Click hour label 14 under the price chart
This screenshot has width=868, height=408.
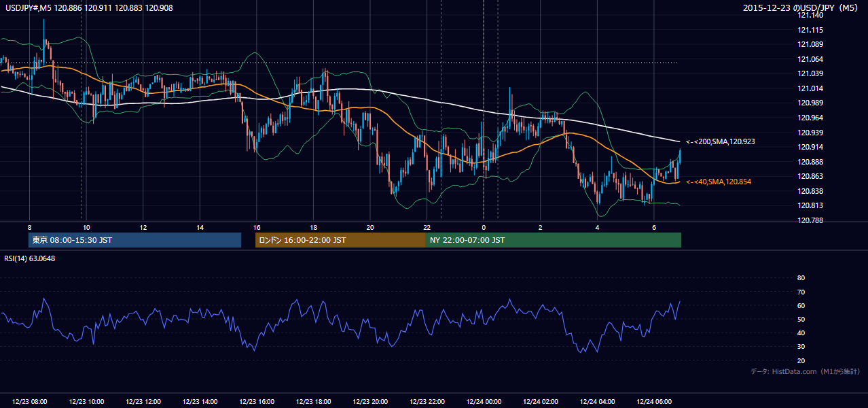200,227
